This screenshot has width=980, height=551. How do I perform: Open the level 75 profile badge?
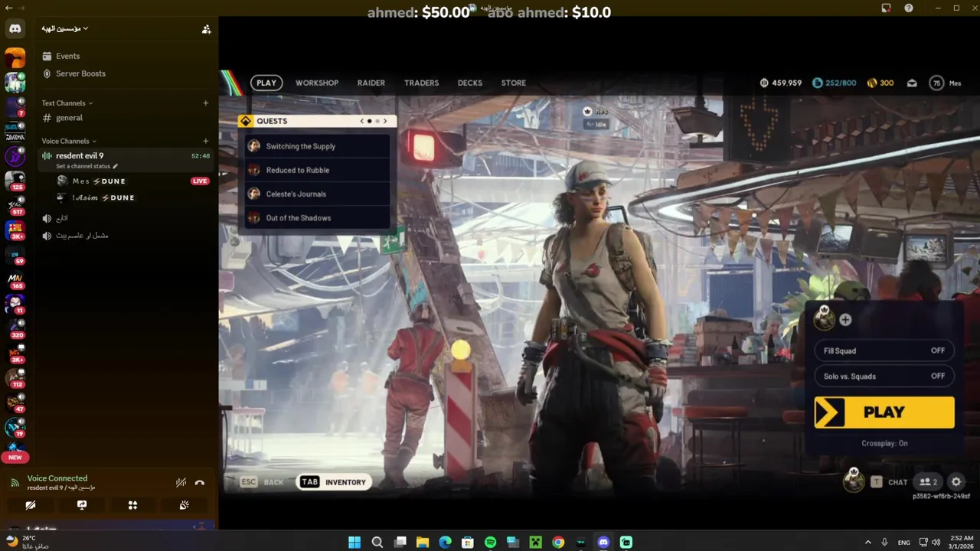(x=936, y=83)
